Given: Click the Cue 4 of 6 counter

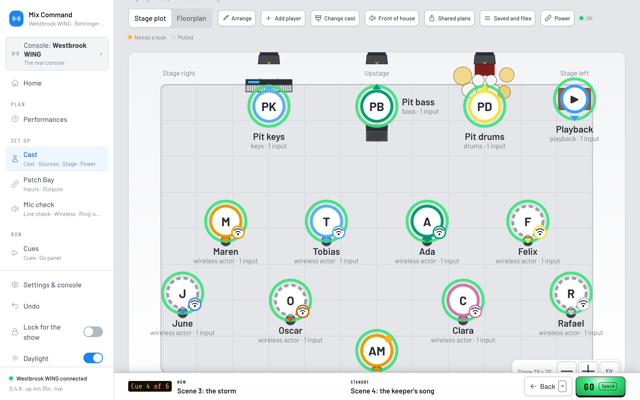Looking at the screenshot, I should tap(150, 386).
